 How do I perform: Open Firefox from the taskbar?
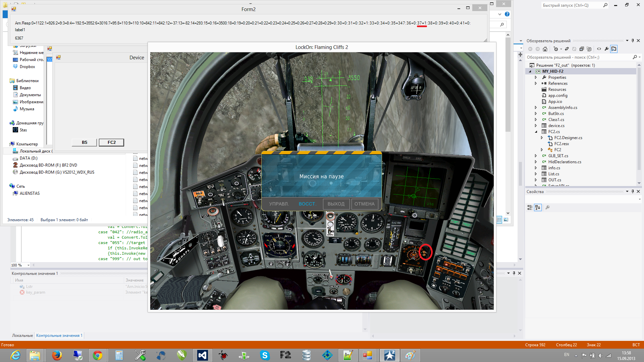tap(57, 355)
